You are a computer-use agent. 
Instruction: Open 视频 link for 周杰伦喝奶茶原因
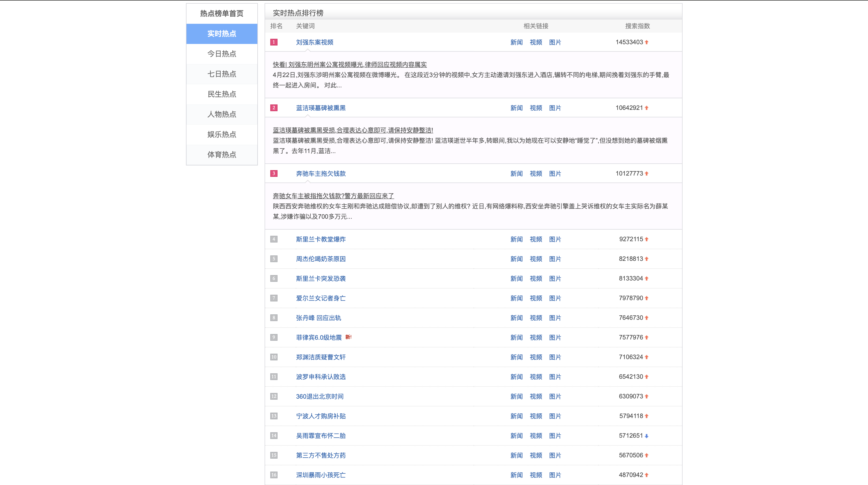pyautogui.click(x=536, y=259)
